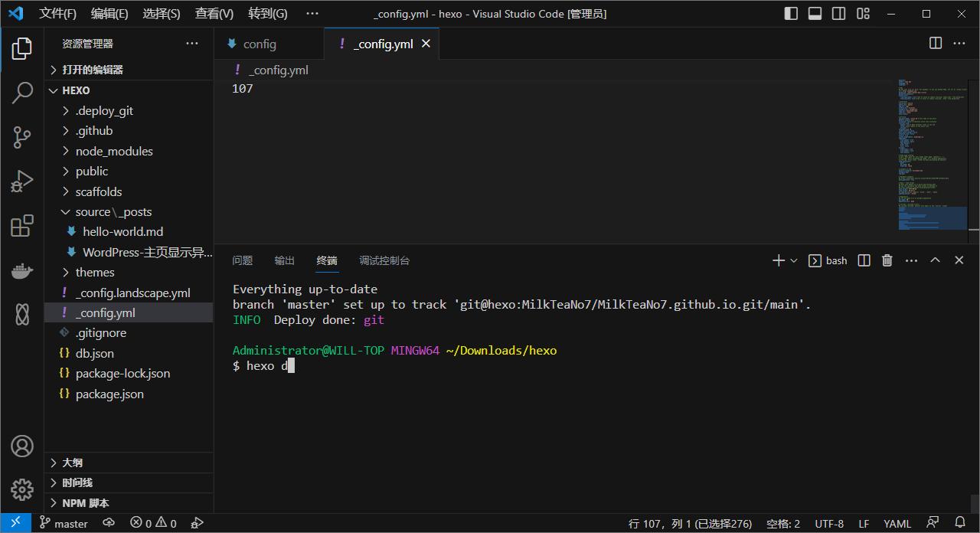Screen dimensions: 980x533
Task: Toggle primary side bar visibility
Action: (792, 14)
